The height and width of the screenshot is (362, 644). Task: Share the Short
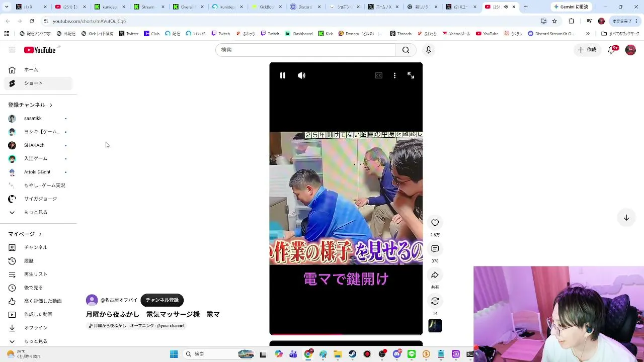pyautogui.click(x=435, y=275)
